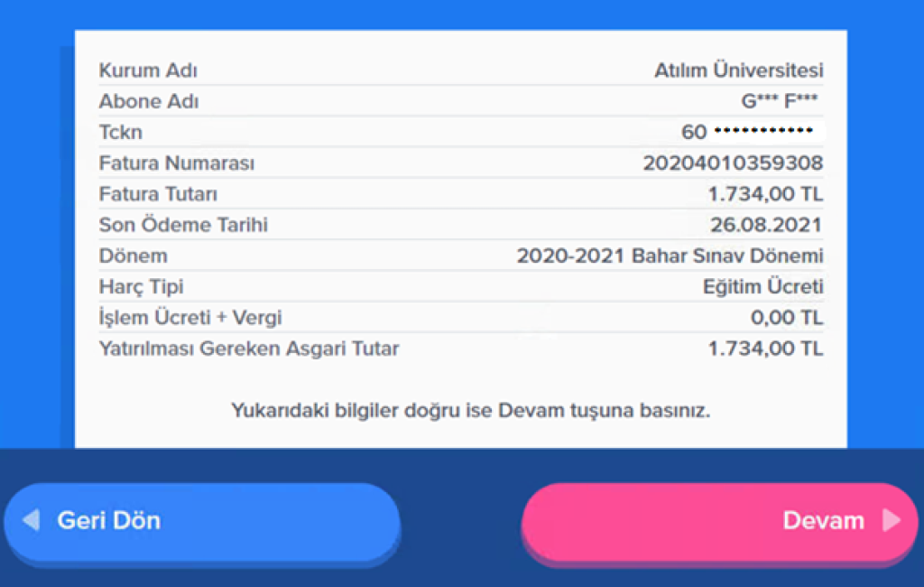This screenshot has width=924, height=587.
Task: Click the Yatırılması Gereken Asgari Tutar label
Action: pos(249,349)
